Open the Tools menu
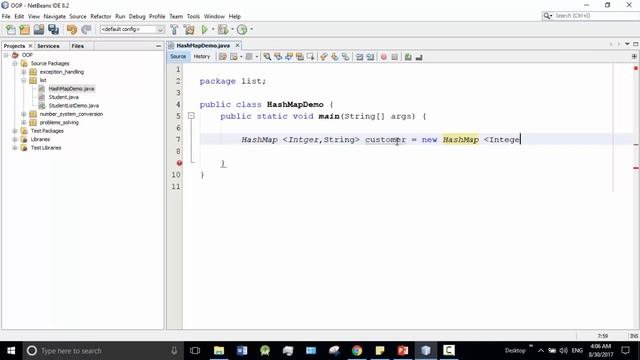Screen dimensions: 640x360 (x=193, y=16)
